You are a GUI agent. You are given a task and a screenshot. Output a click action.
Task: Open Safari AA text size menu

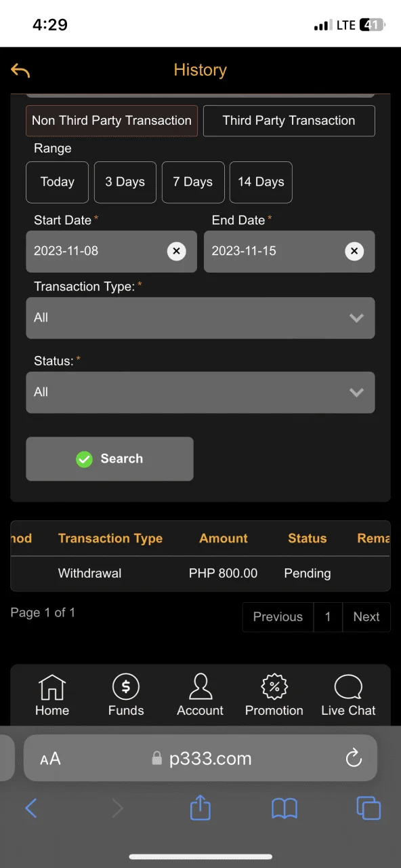[50, 759]
